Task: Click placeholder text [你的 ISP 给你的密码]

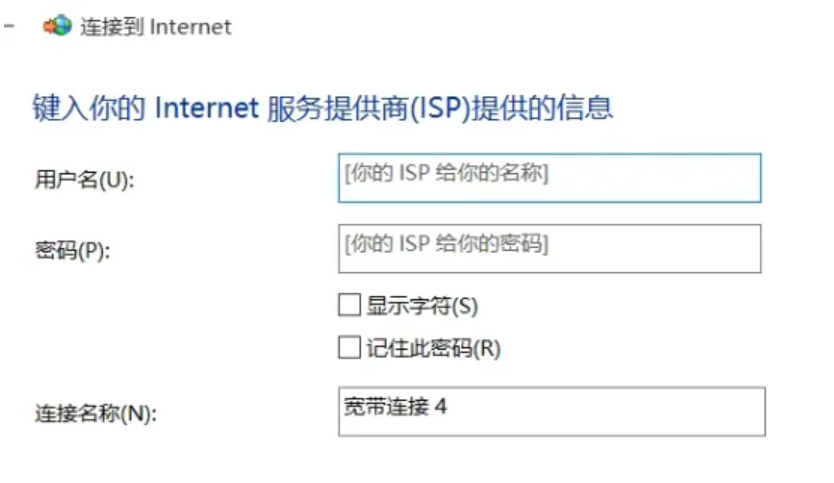Action: point(446,242)
